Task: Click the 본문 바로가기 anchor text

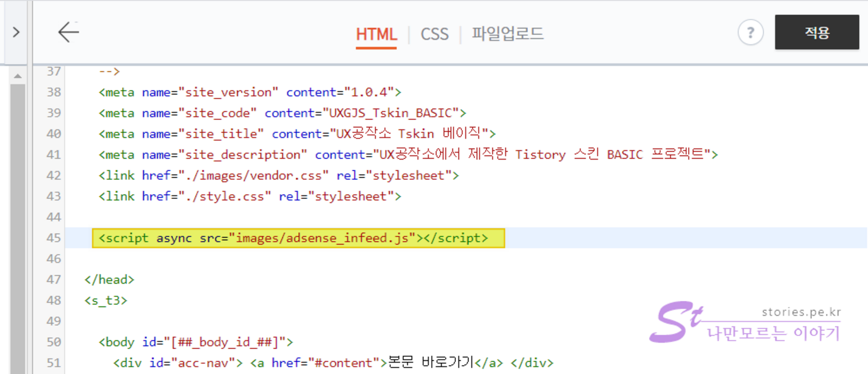Action: tap(430, 363)
